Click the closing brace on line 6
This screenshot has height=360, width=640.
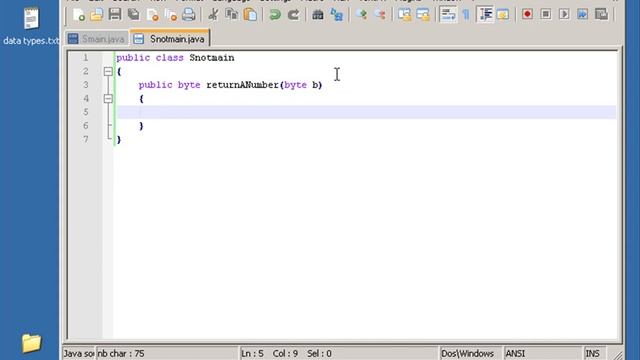[141, 126]
